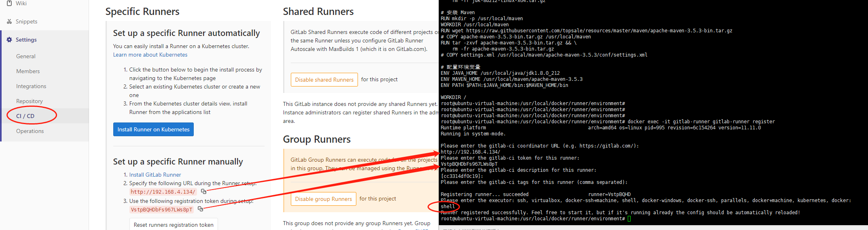Screen dimensions: 868x230
Task: Copy the runner URL with clipboard icon
Action: 204,192
